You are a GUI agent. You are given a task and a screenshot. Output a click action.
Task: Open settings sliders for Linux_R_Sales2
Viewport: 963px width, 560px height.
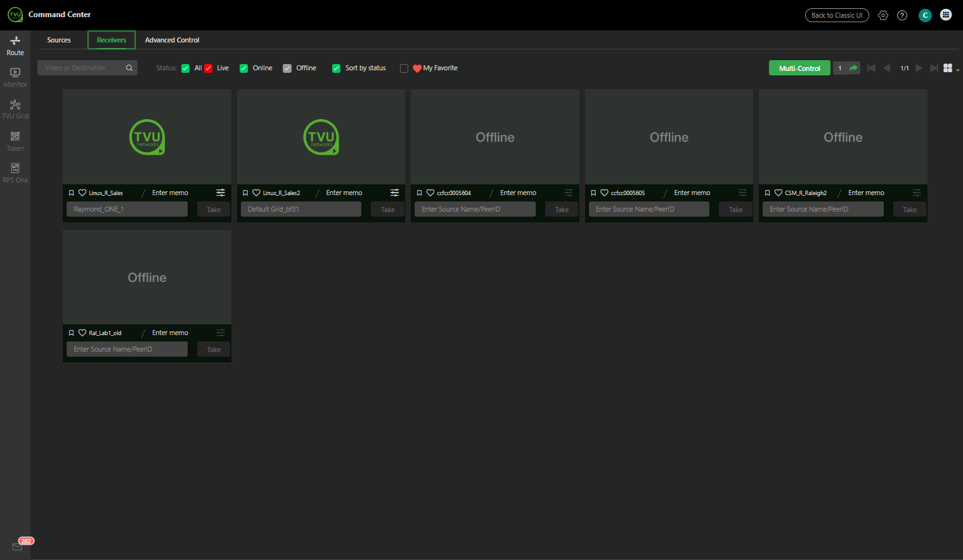[x=394, y=193]
